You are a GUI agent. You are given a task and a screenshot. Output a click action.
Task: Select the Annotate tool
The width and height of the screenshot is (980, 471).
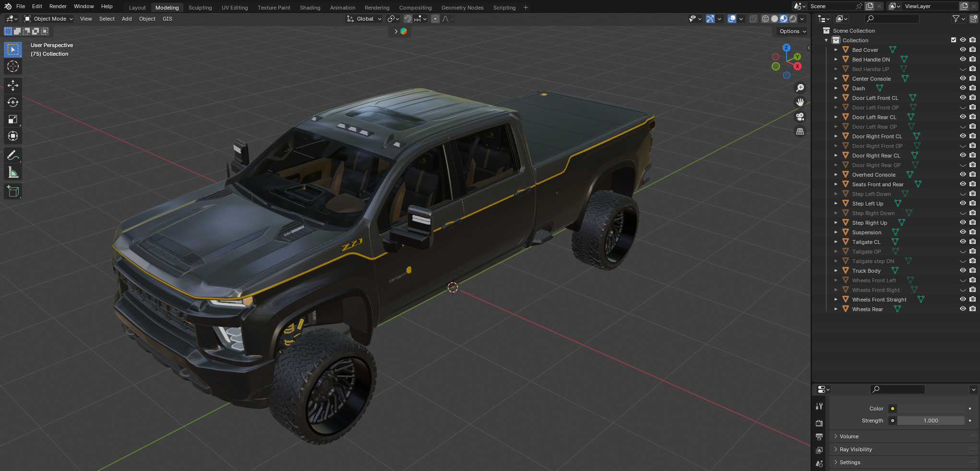pos(13,155)
